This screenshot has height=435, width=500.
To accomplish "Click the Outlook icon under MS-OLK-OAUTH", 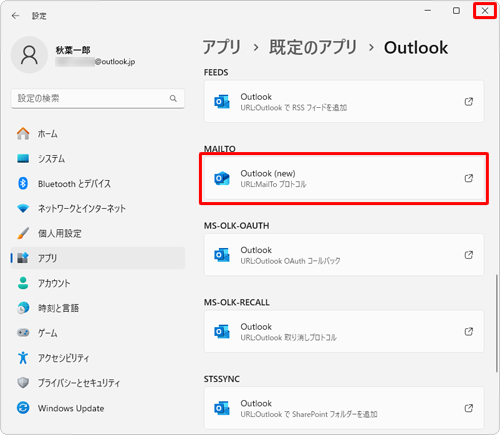I will 222,255.
